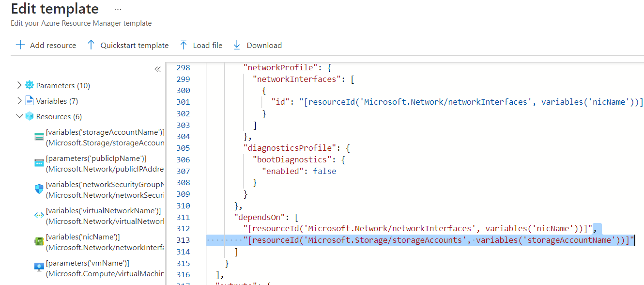Screen dimensions: 644x285
Task: Select the storage account resource icon
Action: (x=39, y=137)
